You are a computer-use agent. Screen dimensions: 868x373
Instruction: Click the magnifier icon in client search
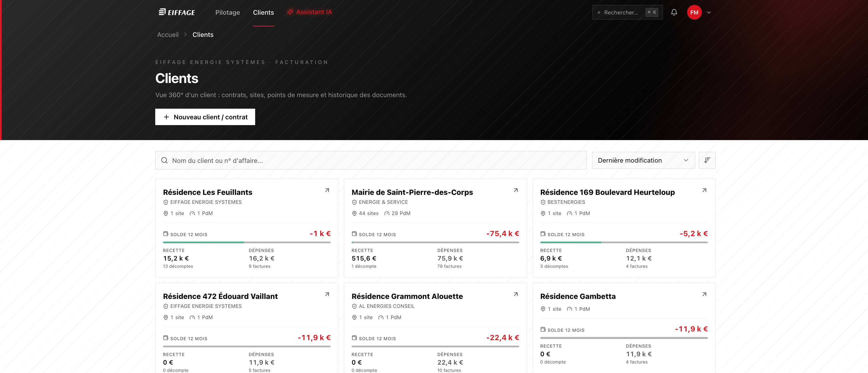164,161
